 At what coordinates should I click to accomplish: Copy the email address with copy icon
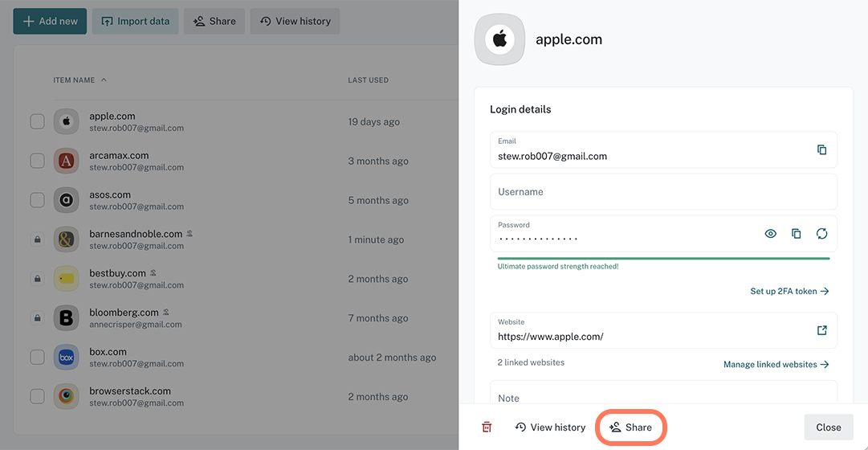(822, 149)
